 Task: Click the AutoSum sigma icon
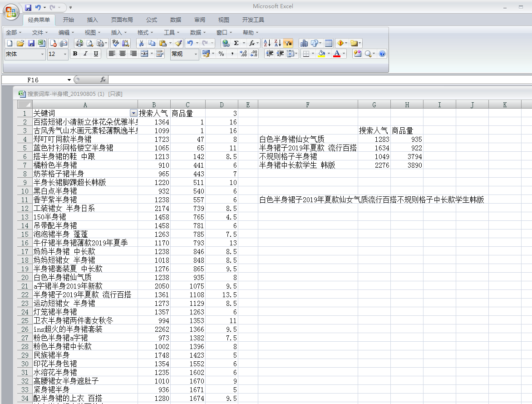[236, 43]
